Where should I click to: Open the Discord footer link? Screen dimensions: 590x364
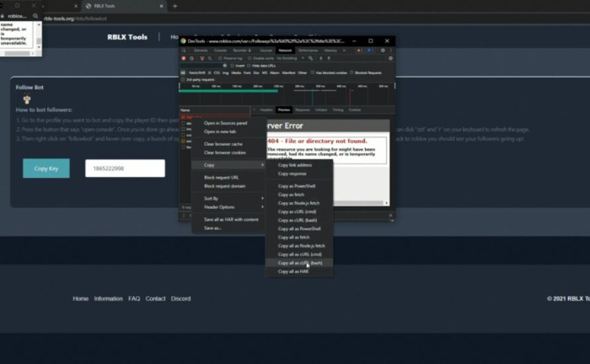click(x=180, y=298)
